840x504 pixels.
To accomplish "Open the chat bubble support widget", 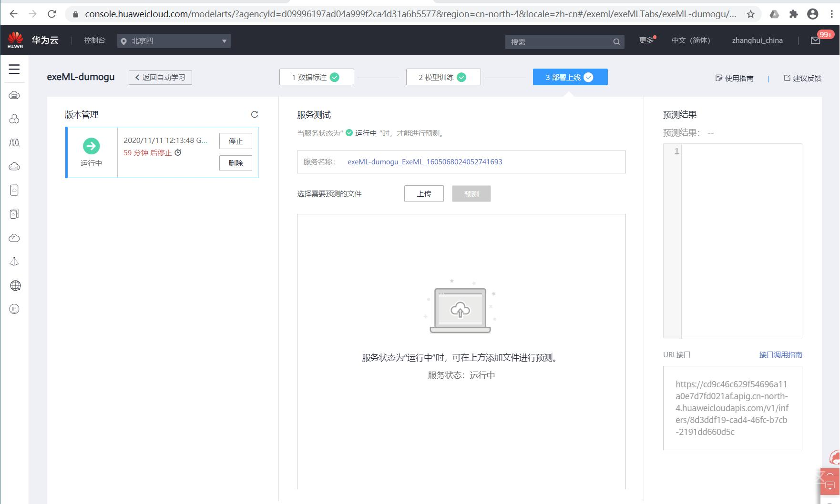I will click(x=830, y=485).
